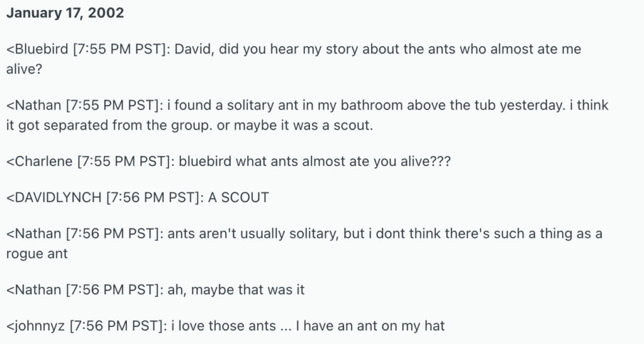Image resolution: width=644 pixels, height=344 pixels.
Task: Click the timestamp in Bluebird's message
Action: pyautogui.click(x=120, y=49)
